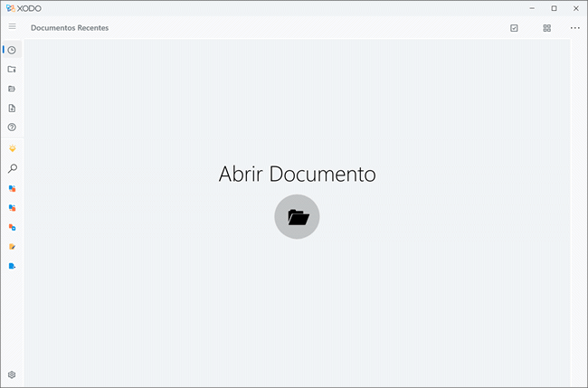Open the three-dot more options menu

point(574,28)
